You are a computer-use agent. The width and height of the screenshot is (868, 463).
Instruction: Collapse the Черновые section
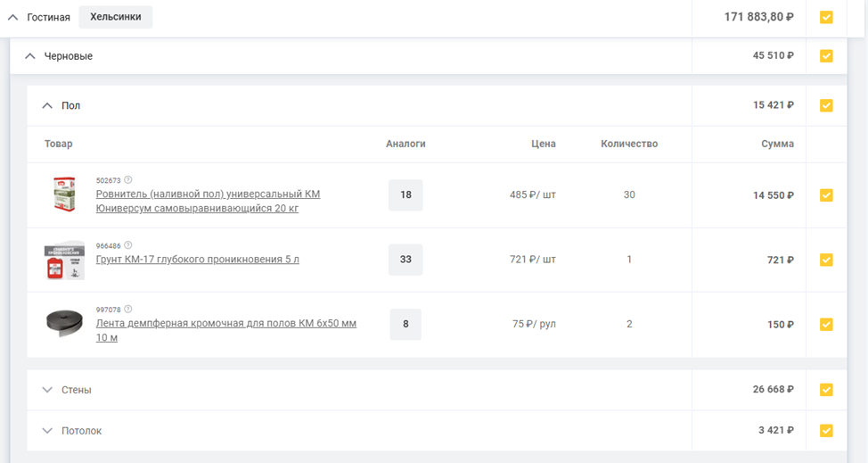(30, 56)
